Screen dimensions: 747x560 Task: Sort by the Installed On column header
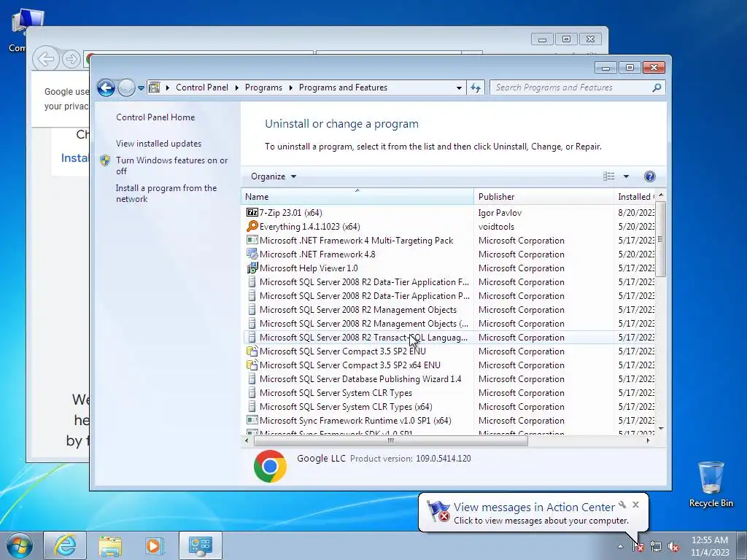point(635,196)
